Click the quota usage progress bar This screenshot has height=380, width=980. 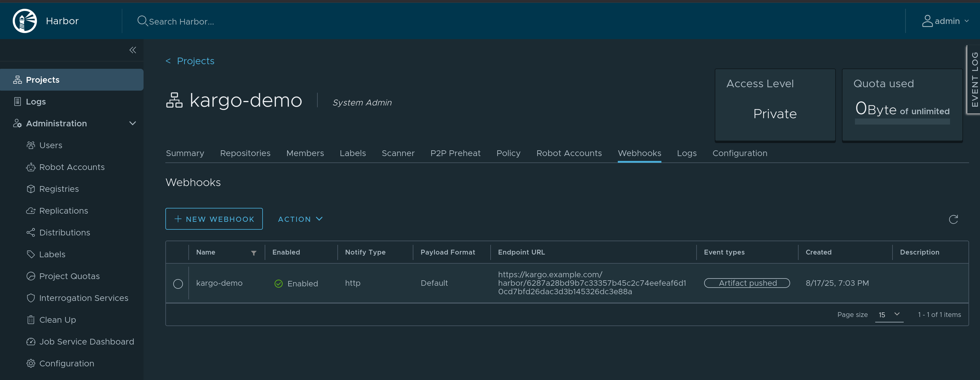(x=902, y=121)
